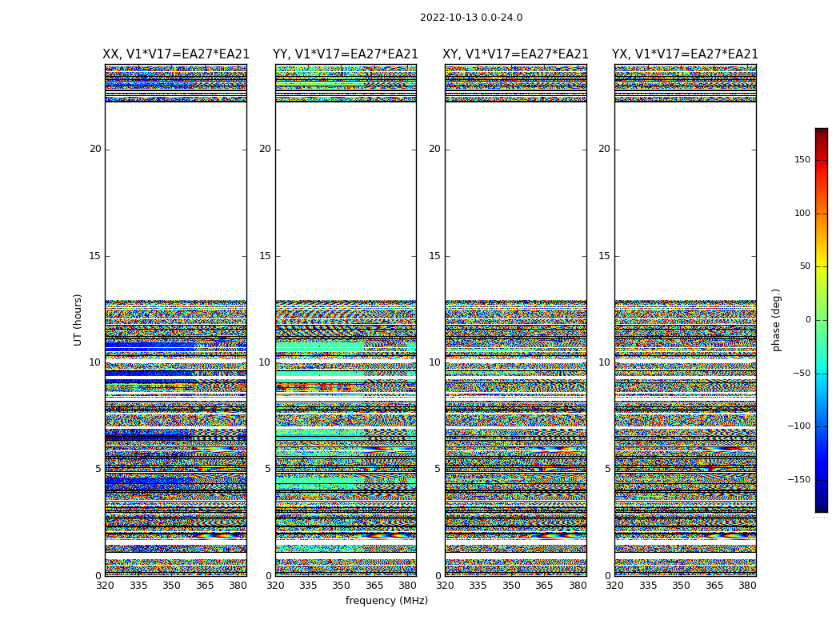Viewport: 840px width, 640px height.
Task: Click the 20 hour tick label of YX panel
Action: tap(604, 149)
